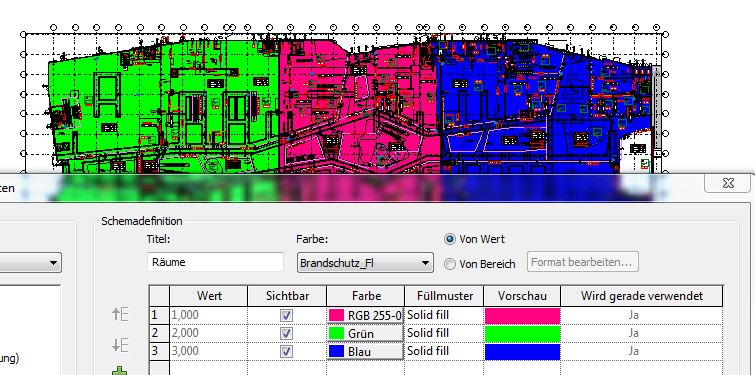Click the Titel field containing Räume
Image resolution: width=755 pixels, height=375 pixels.
coord(215,262)
